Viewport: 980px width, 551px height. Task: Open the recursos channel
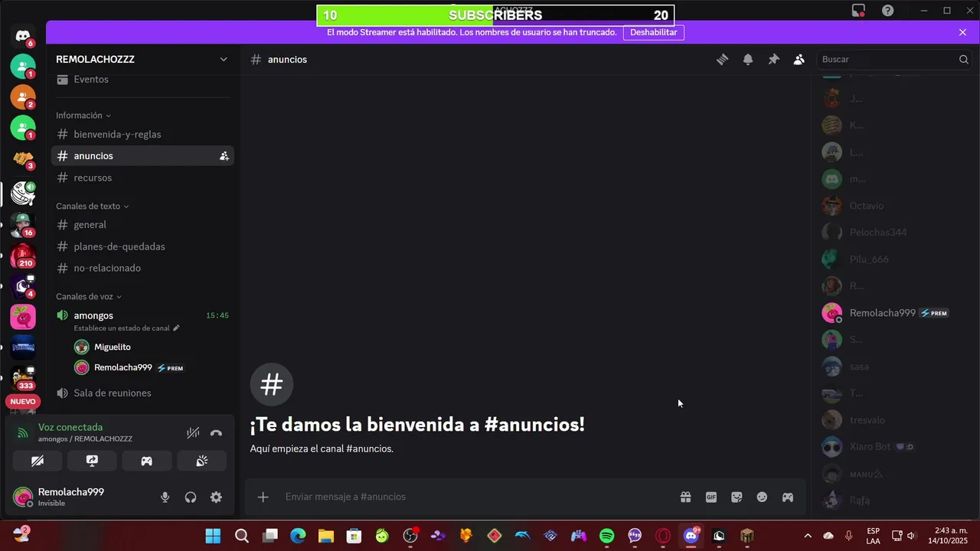tap(142, 178)
